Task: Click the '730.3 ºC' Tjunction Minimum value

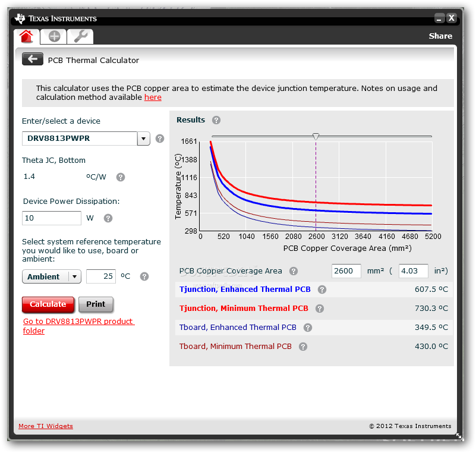Action: click(x=431, y=309)
